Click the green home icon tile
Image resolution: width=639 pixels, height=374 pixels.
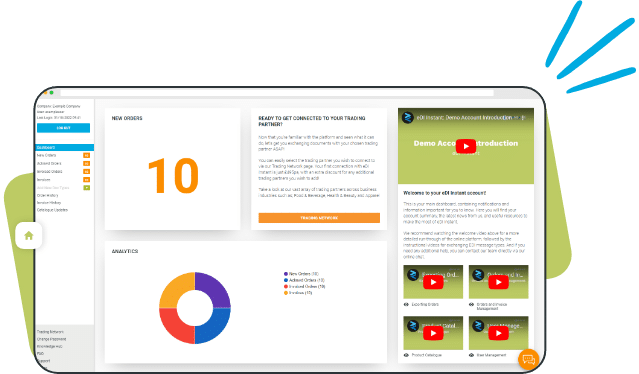(29, 235)
